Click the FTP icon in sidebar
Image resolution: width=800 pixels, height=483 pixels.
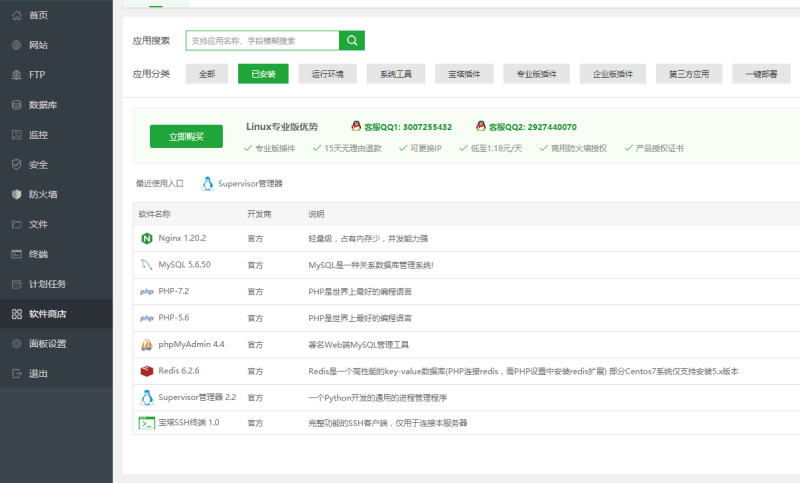coord(17,75)
